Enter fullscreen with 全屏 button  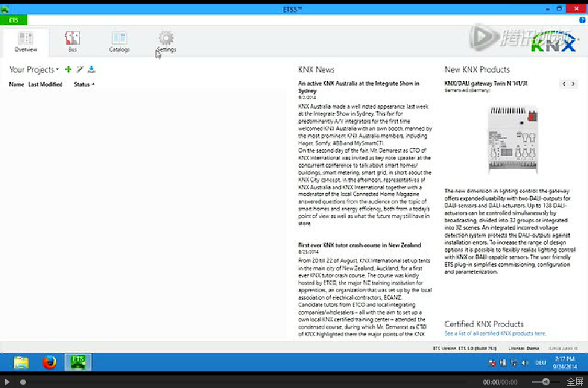coord(575,382)
